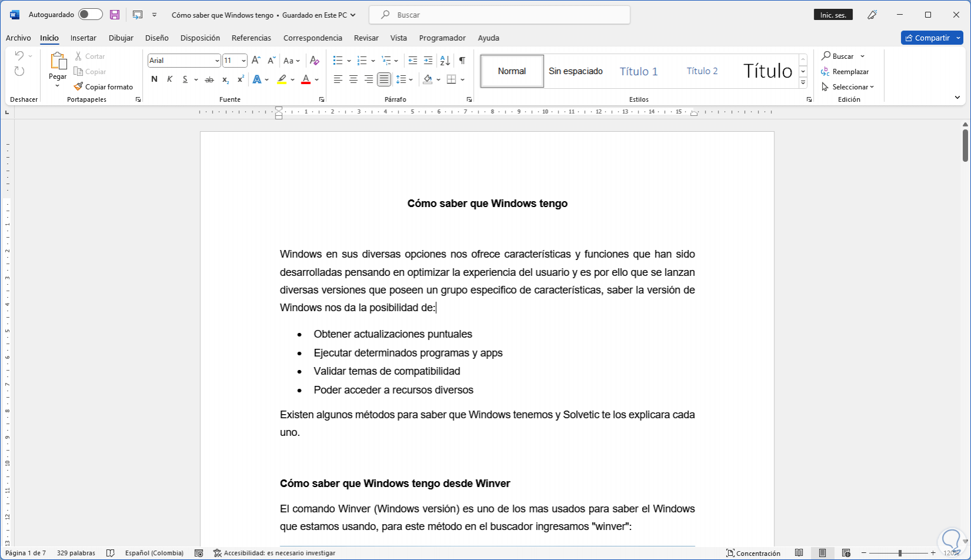Open the Font dialog launcher
The image size is (971, 560).
point(321,99)
